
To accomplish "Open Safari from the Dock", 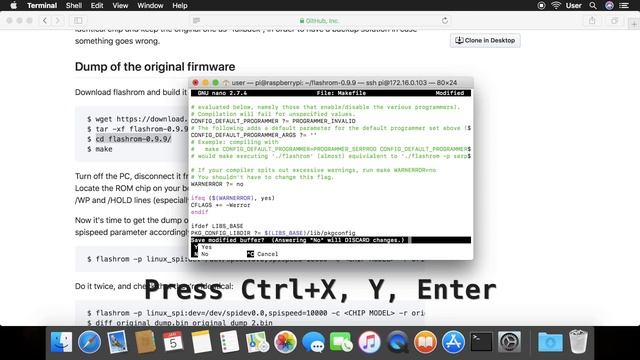I will click(x=89, y=342).
